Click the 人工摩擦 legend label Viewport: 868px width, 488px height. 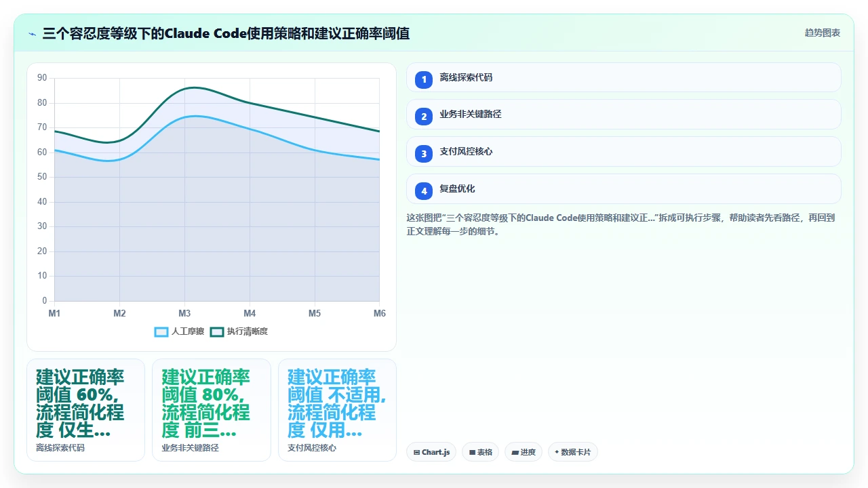[188, 331]
